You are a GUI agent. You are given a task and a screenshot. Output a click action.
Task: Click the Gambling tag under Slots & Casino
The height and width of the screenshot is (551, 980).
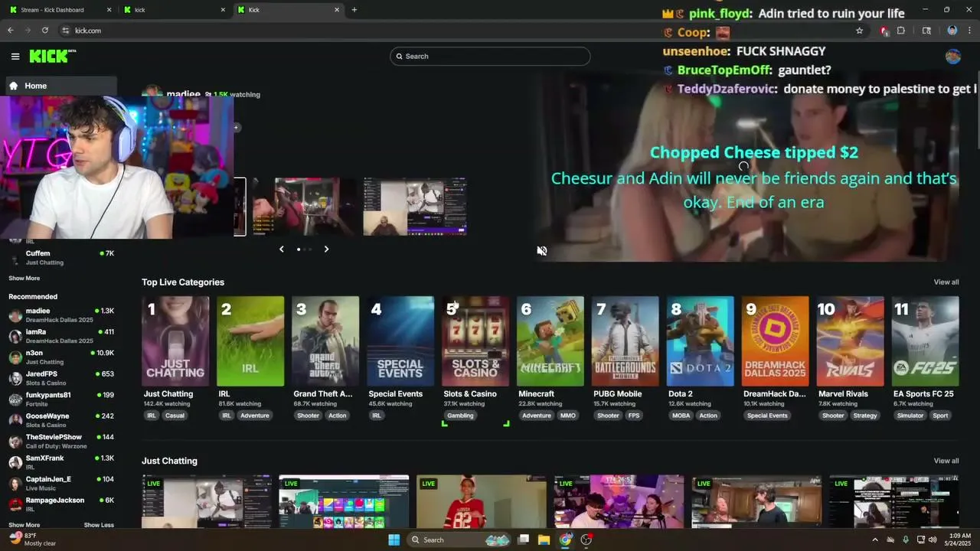(x=460, y=416)
